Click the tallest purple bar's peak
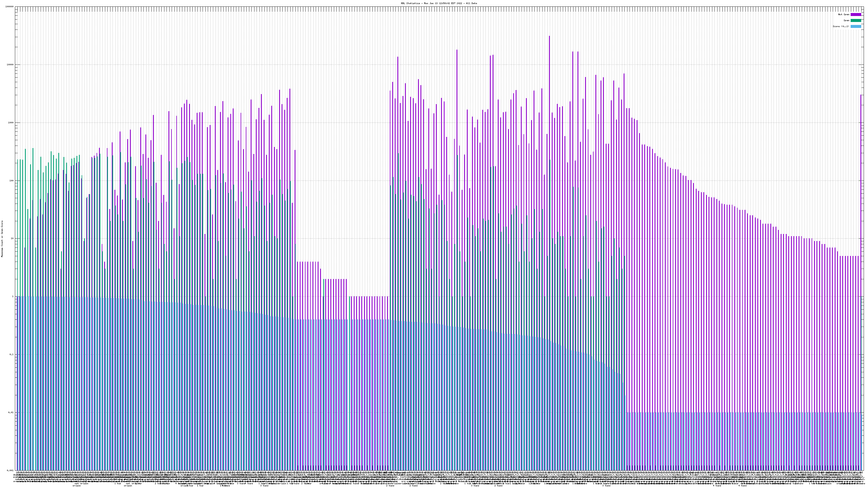Image resolution: width=868 pixels, height=488 pixels. pyautogui.click(x=549, y=36)
